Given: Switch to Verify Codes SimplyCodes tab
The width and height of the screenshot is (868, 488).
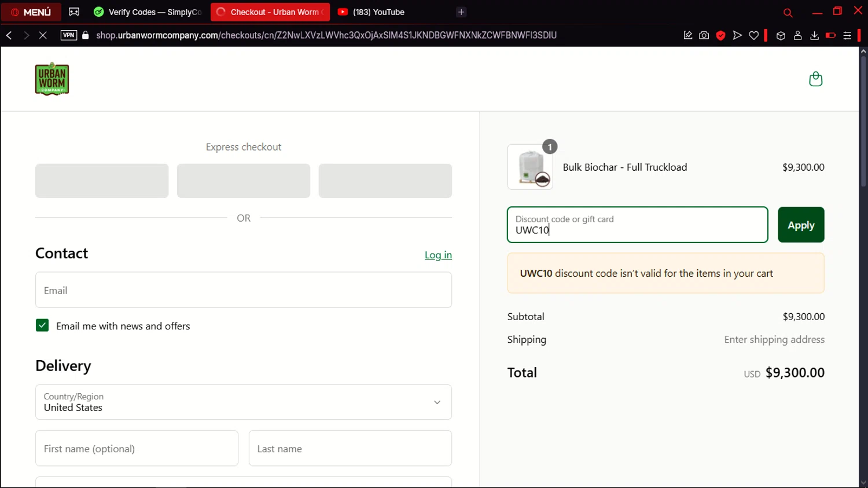Looking at the screenshot, I should click(x=149, y=12).
